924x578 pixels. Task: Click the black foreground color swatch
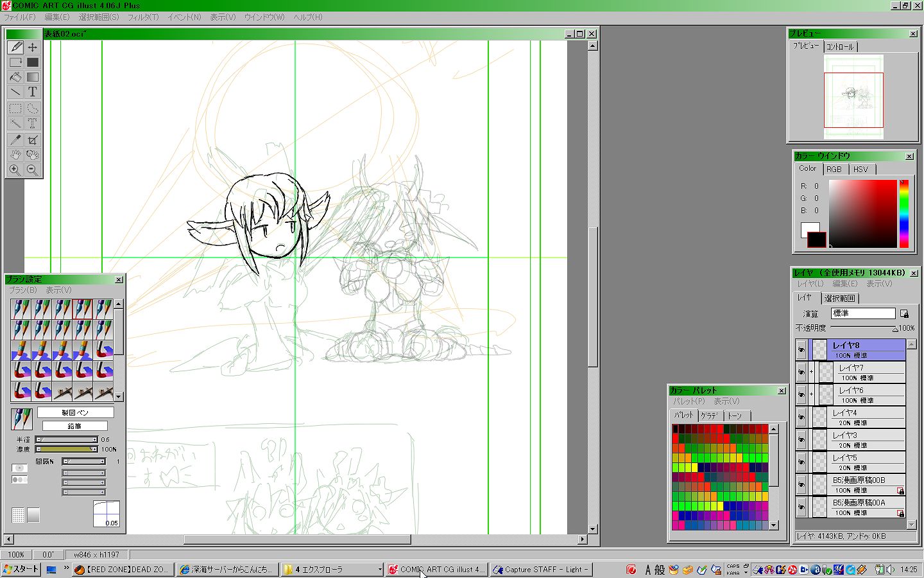pos(816,240)
